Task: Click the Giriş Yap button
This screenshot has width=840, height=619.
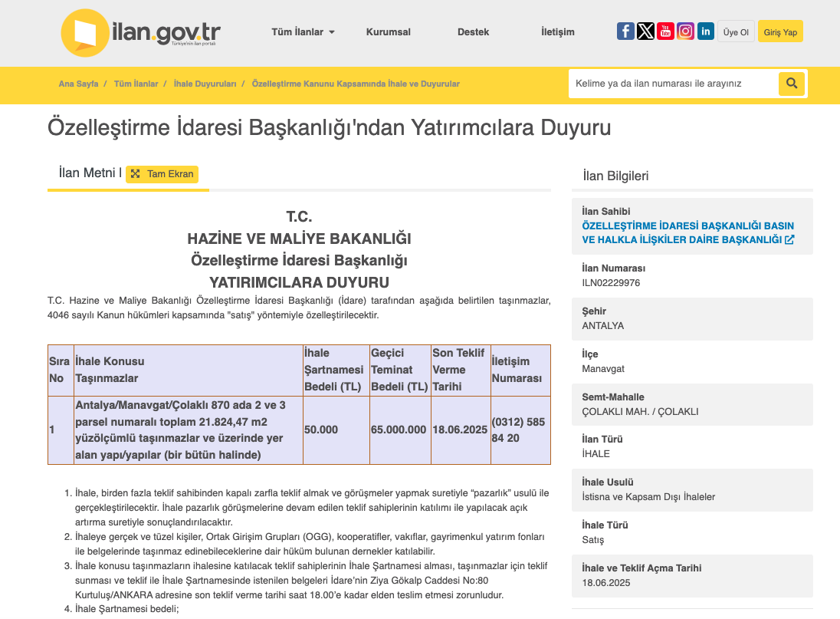Action: tap(780, 32)
